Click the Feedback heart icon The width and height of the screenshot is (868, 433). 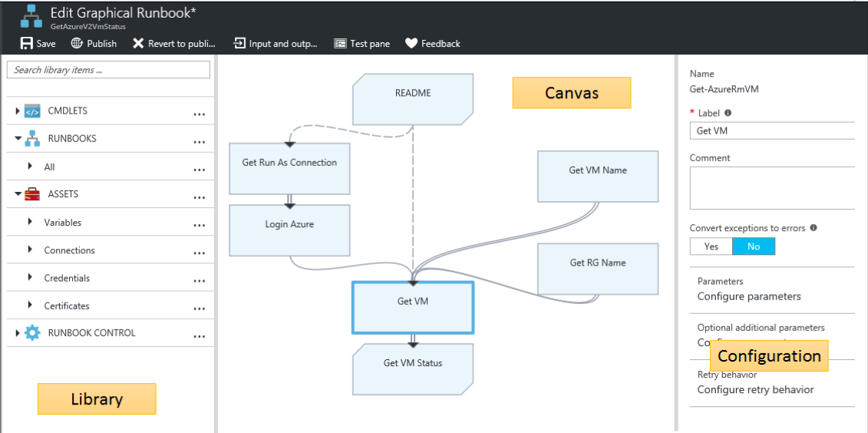(x=411, y=43)
